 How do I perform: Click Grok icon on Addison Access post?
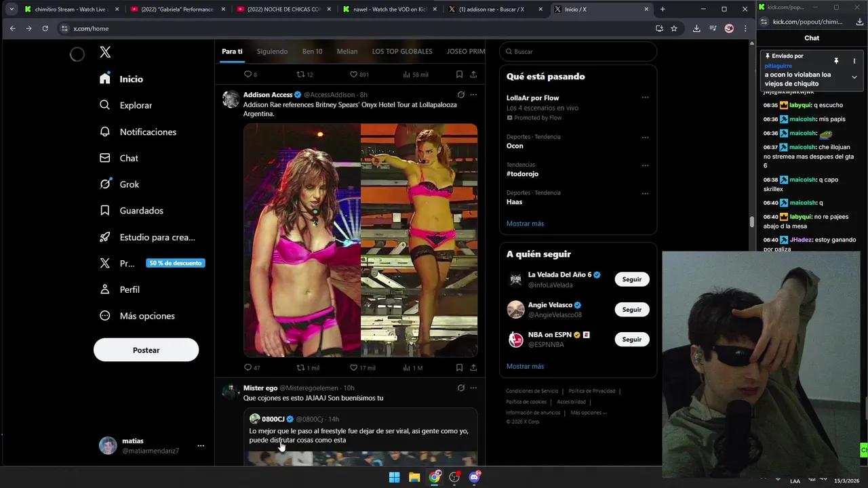pyautogui.click(x=461, y=95)
